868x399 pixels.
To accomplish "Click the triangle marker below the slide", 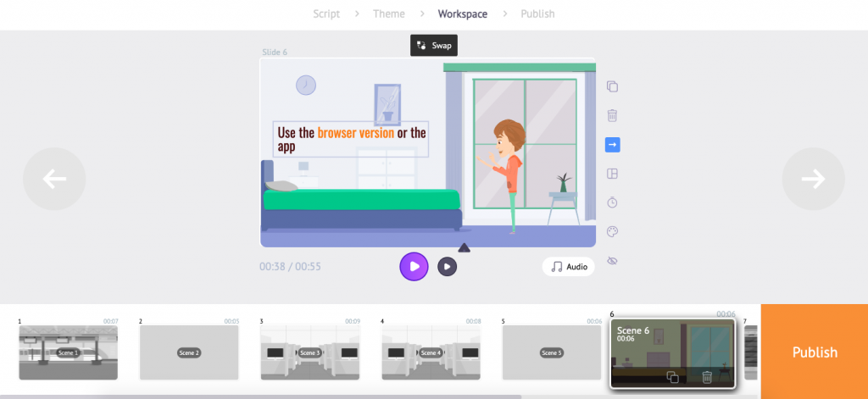I will 464,247.
